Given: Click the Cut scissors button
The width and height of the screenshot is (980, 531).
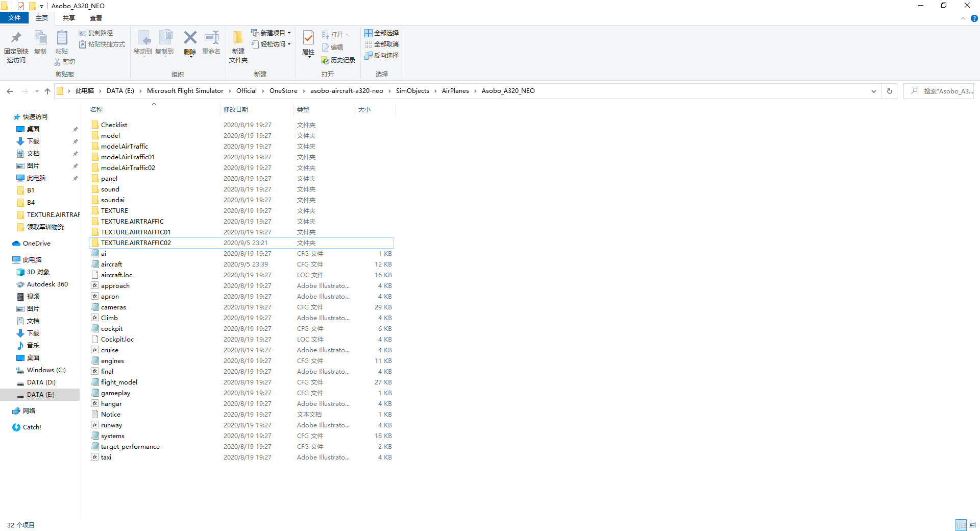Looking at the screenshot, I should coord(65,62).
